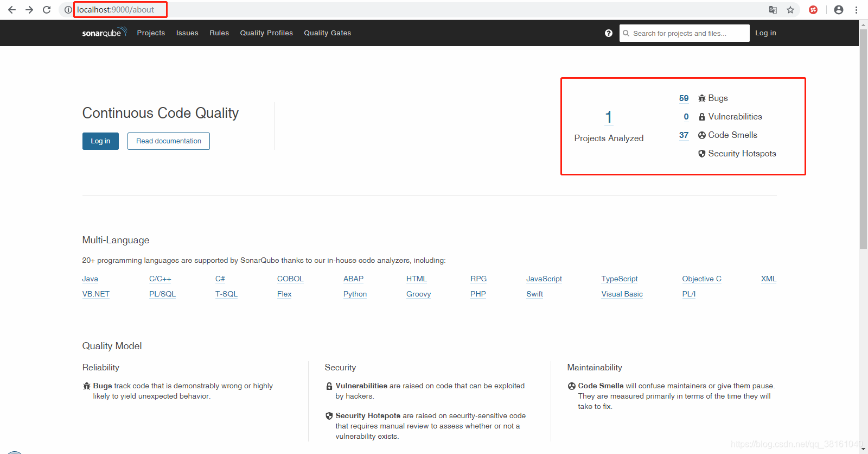868x454 pixels.
Task: Open site information icon in address bar
Action: (68, 10)
